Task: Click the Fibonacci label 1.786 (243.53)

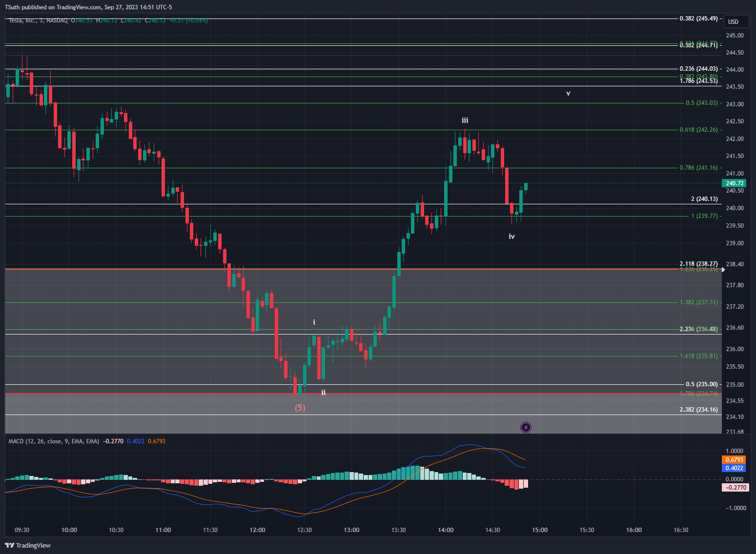Action: [698, 81]
